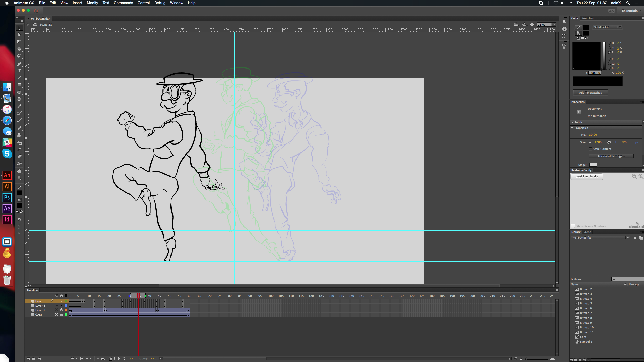
Task: Step forward one frame in Timeline
Action: tap(86, 359)
